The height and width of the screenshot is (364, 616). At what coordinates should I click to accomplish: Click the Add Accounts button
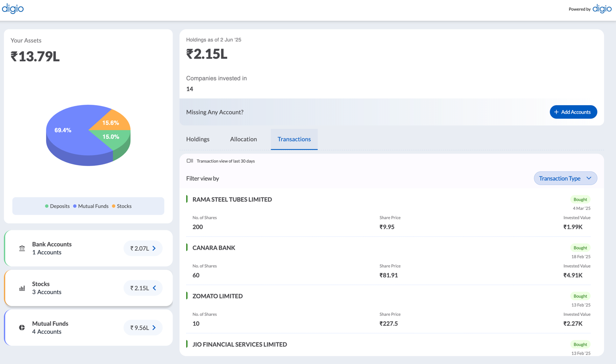pos(573,112)
